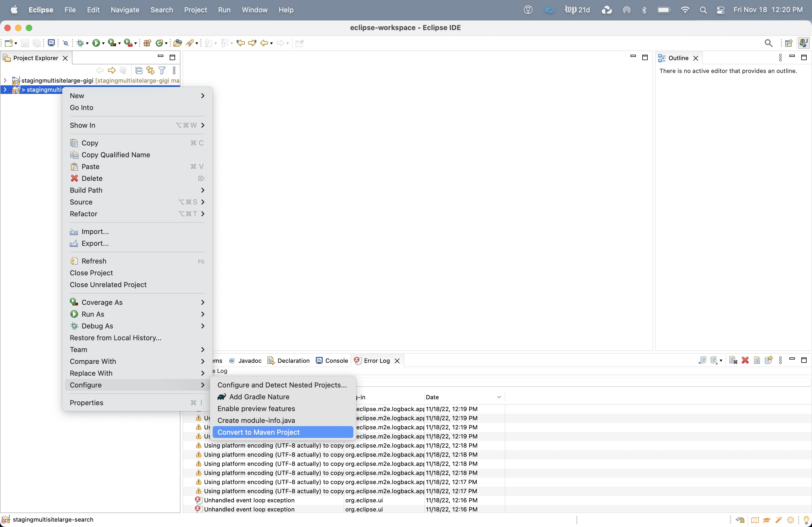Choose Add Gradle Nature
The height and width of the screenshot is (527, 812).
[x=283, y=397]
